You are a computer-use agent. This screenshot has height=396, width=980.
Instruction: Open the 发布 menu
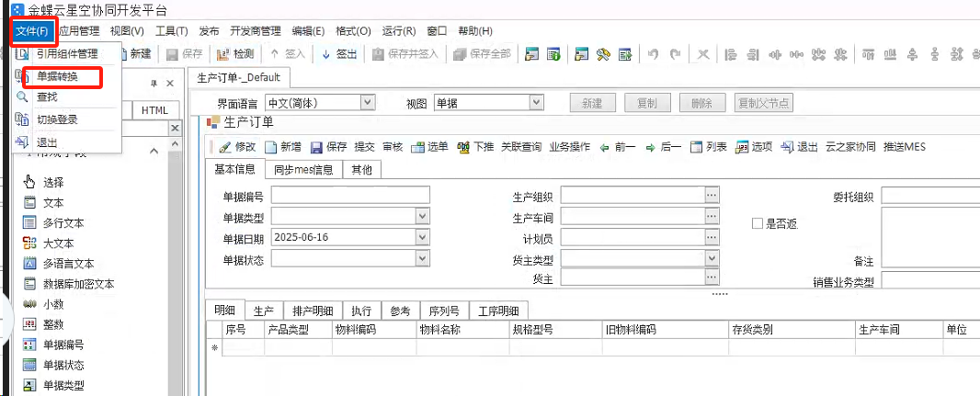(209, 30)
